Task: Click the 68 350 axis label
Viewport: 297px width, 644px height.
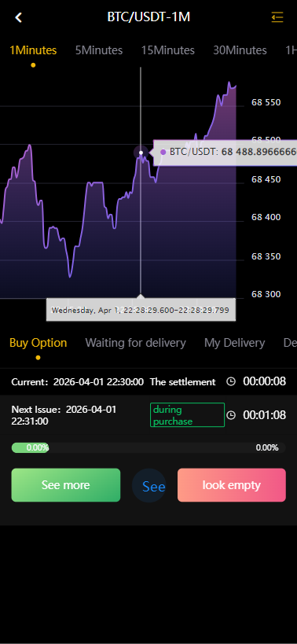Action: tap(266, 256)
